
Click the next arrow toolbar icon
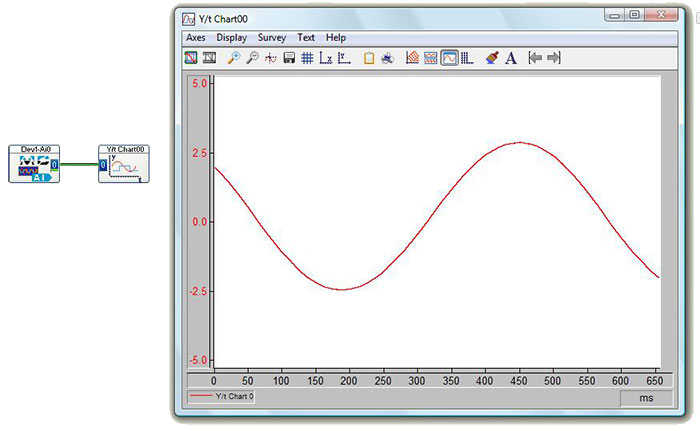pyautogui.click(x=554, y=58)
